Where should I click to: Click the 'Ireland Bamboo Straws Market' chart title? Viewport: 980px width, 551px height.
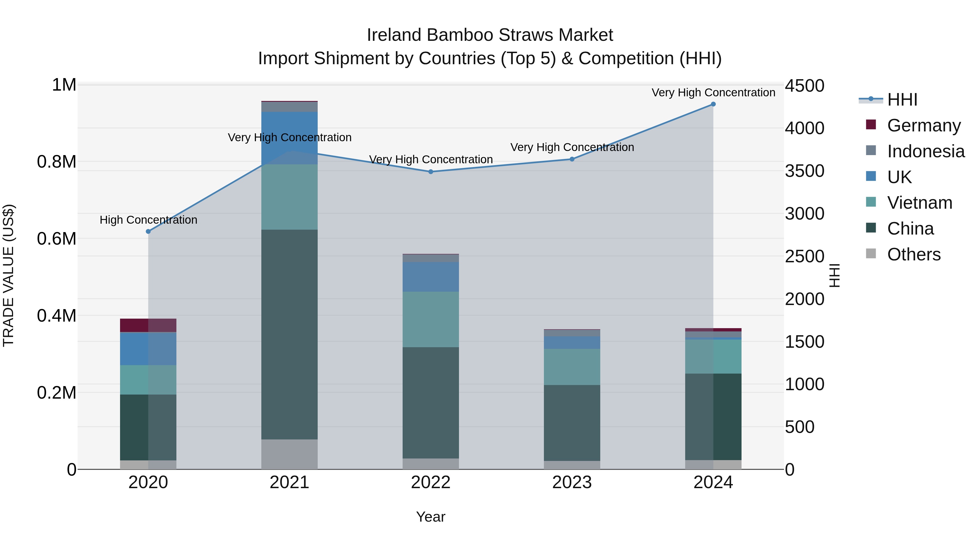pyautogui.click(x=490, y=35)
